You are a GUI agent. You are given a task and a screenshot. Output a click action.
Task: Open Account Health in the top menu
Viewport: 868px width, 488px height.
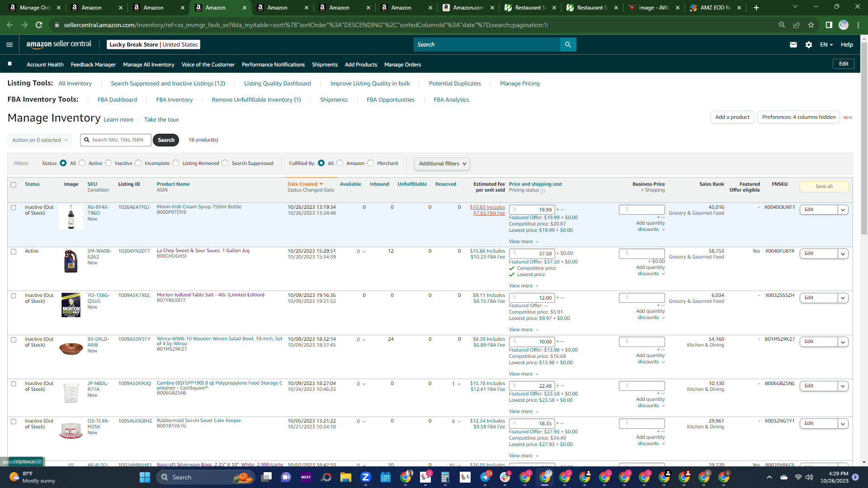(x=45, y=65)
